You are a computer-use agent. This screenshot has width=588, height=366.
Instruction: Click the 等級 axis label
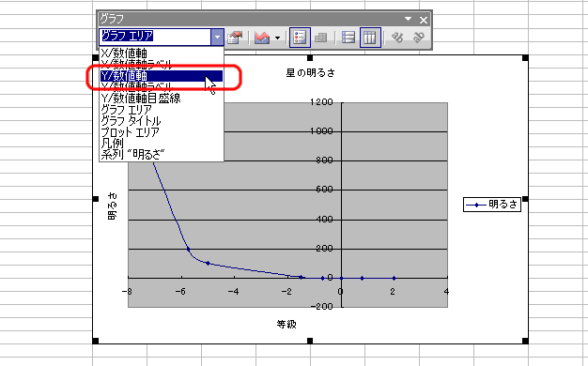[x=286, y=325]
